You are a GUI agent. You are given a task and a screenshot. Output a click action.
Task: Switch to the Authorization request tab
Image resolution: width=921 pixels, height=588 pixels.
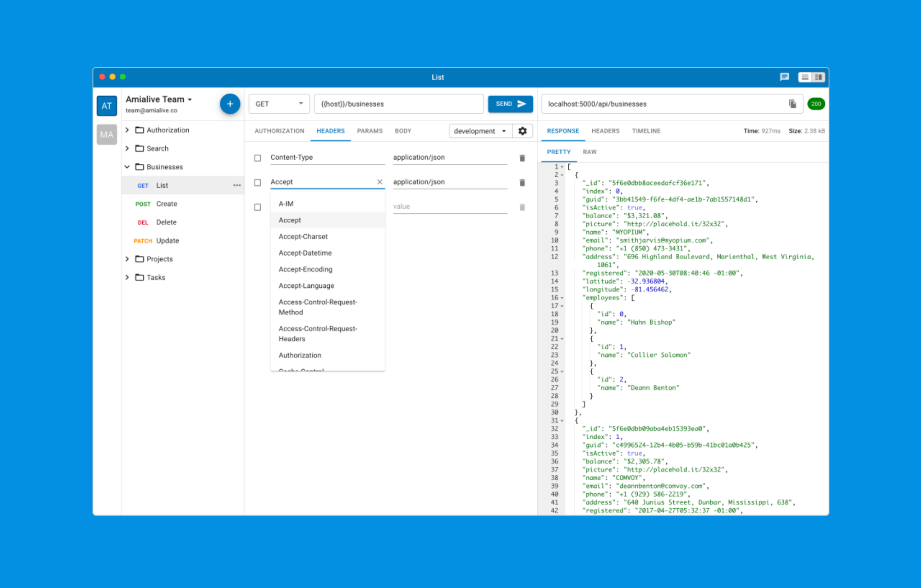(280, 131)
